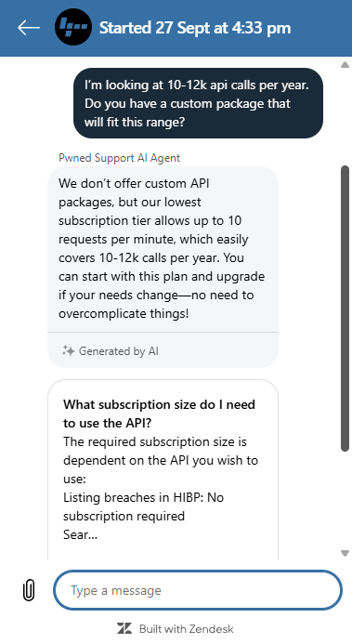The height and width of the screenshot is (644, 352).
Task: Click the Pwned Support avatar logo
Action: pos(73,27)
